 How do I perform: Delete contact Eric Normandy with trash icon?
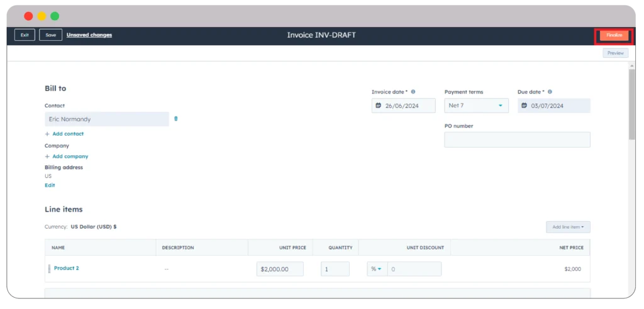point(175,119)
